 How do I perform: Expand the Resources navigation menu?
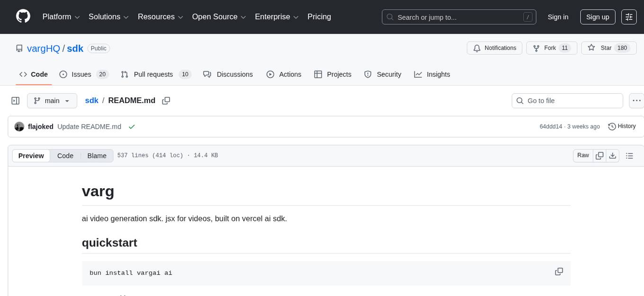[160, 17]
